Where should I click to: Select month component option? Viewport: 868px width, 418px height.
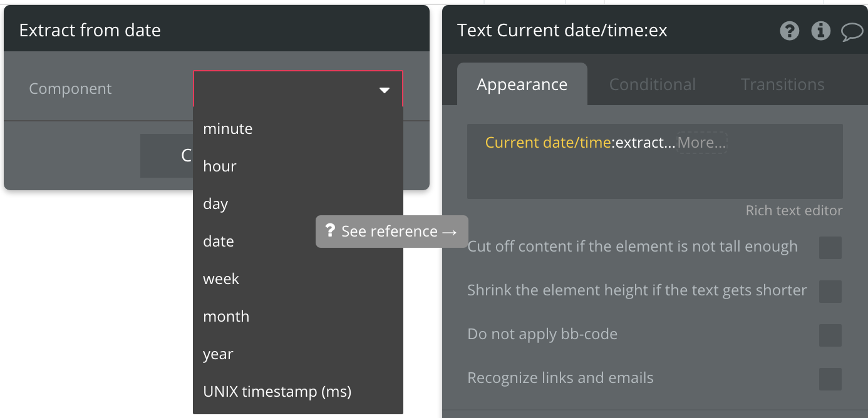coord(226,317)
